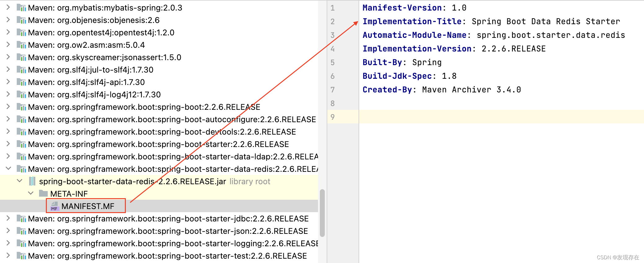Click the ow2.asm:asm:5.0.4 library icon
Image resolution: width=644 pixels, height=263 pixels.
pos(21,45)
